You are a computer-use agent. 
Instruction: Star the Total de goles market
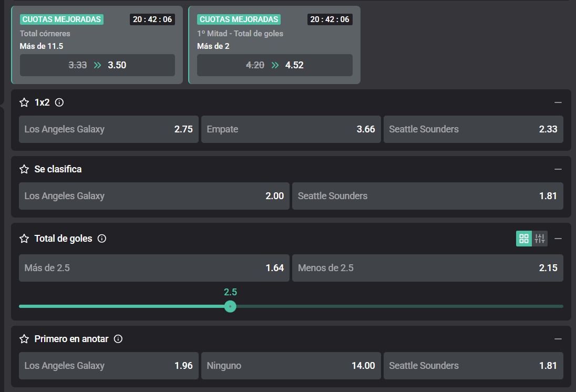click(24, 239)
